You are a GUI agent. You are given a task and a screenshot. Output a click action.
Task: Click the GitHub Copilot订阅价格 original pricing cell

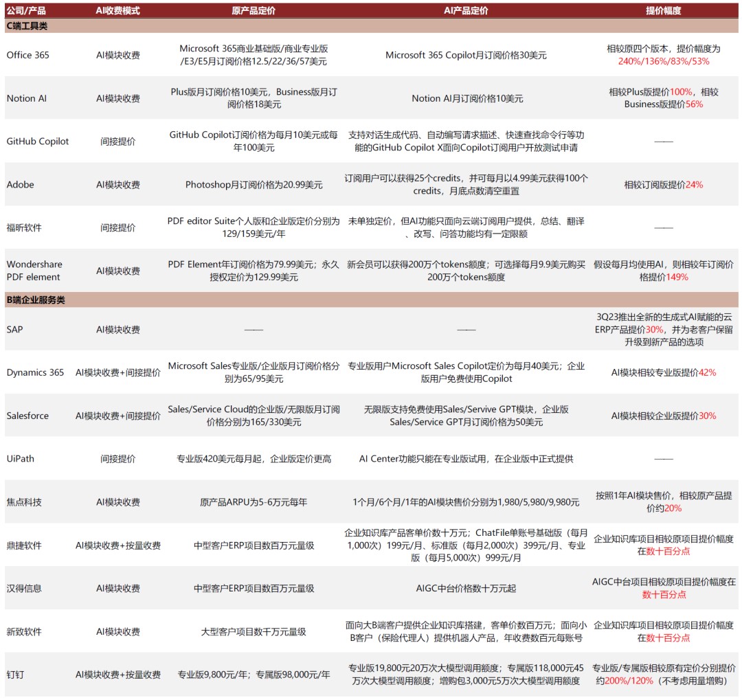(254, 141)
